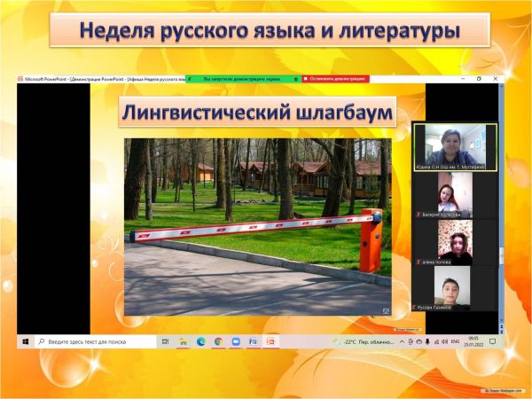Open the Windows Start menu
Viewport: 532px width, 399px height.
pos(25,340)
